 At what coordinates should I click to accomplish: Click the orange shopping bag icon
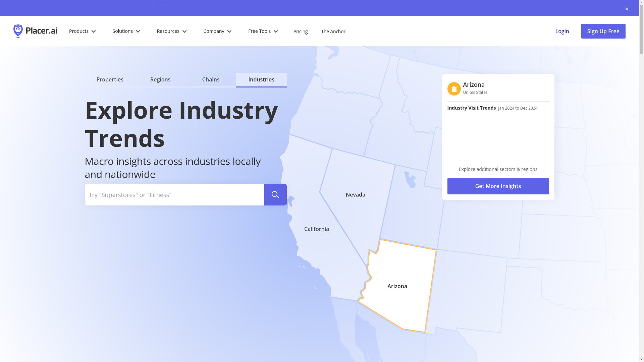tap(454, 89)
